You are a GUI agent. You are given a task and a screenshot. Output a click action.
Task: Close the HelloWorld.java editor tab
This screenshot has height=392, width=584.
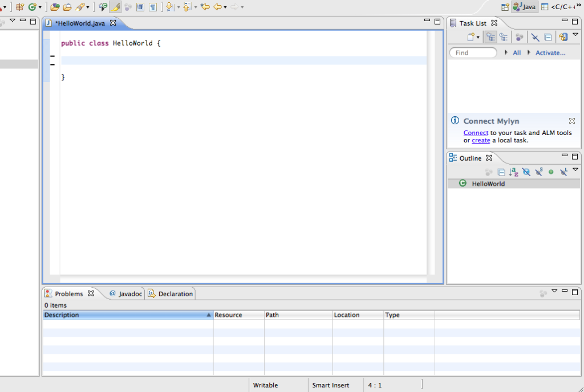pos(113,23)
